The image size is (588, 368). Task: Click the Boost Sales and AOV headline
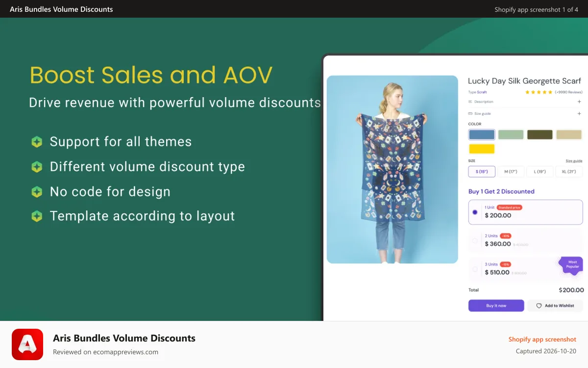click(x=151, y=75)
